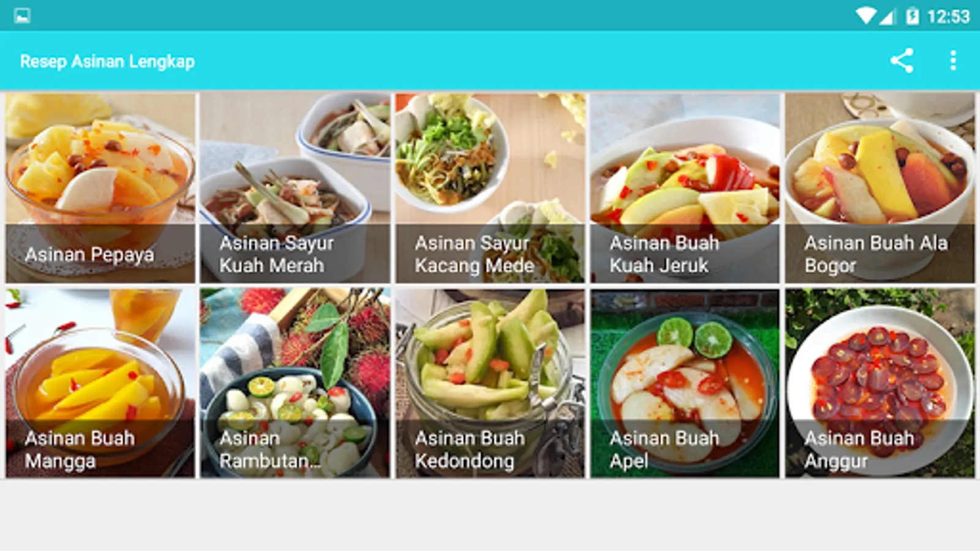Tap the Wi-Fi signal icon
The height and width of the screenshot is (551, 980).
click(x=865, y=15)
